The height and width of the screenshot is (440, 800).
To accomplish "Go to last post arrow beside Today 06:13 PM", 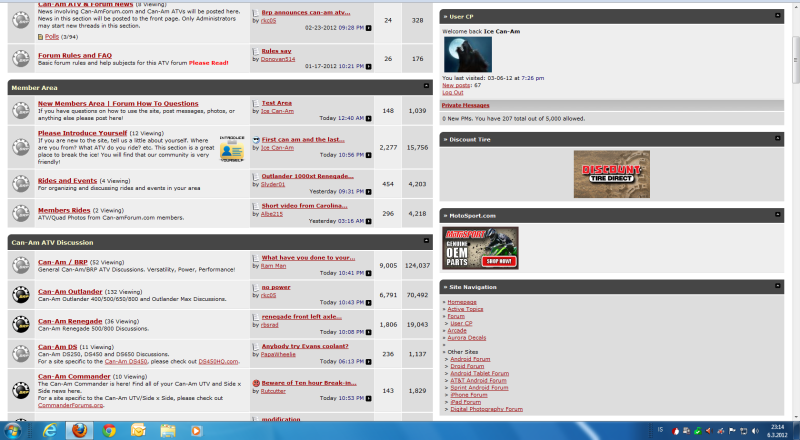I will click(x=368, y=362).
